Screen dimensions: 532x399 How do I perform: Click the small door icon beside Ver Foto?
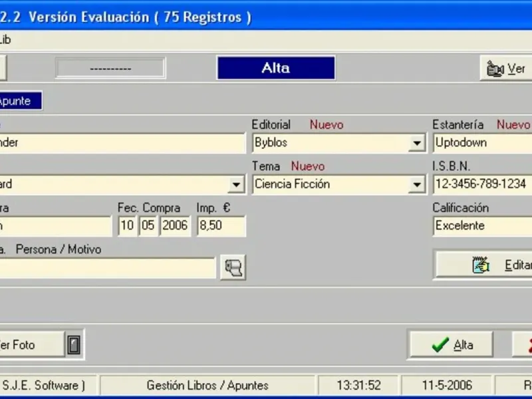point(74,345)
